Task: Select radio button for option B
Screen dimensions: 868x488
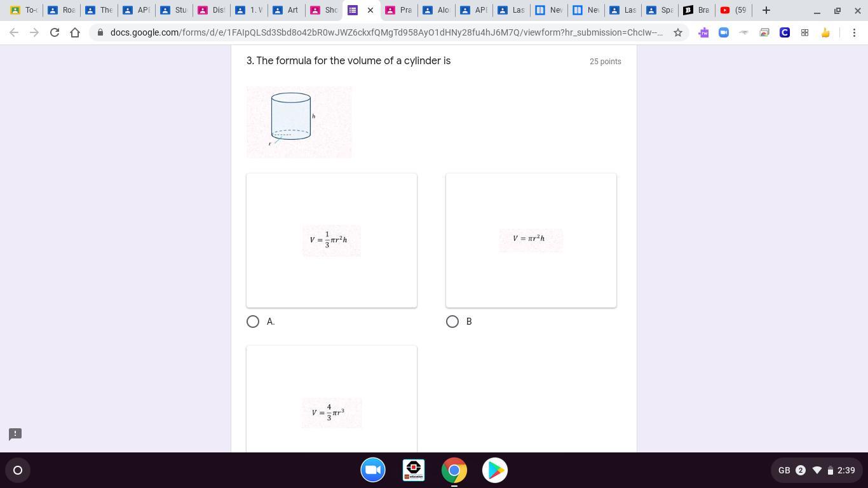Action: coord(452,322)
